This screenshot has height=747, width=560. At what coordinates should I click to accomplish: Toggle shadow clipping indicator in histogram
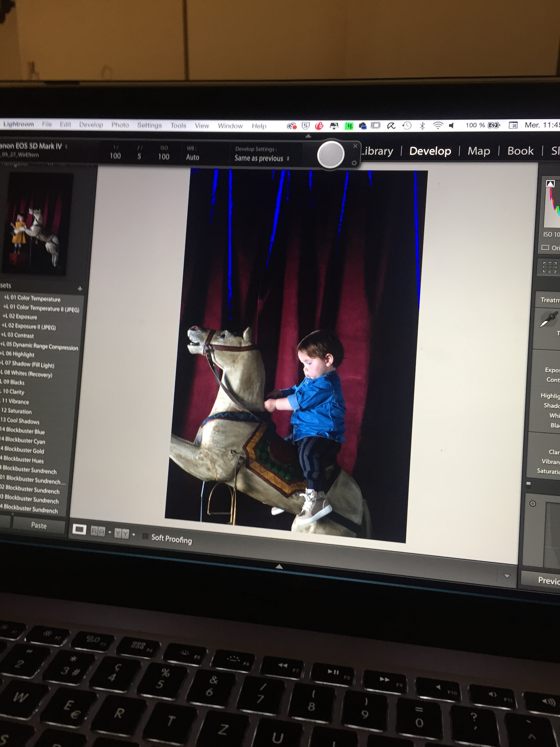coord(550,184)
